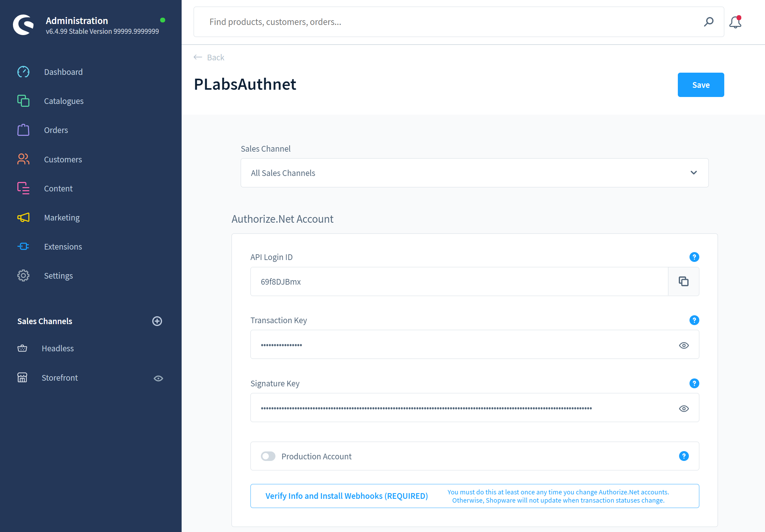Open Catalogues menu item

[x=63, y=101]
